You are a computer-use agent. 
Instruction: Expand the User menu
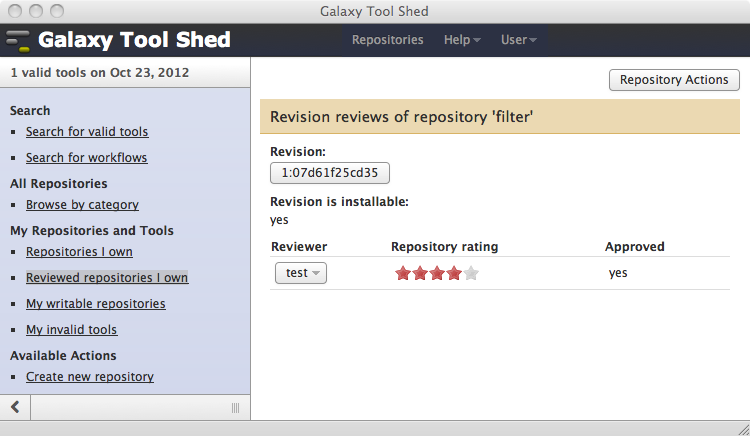tap(518, 40)
